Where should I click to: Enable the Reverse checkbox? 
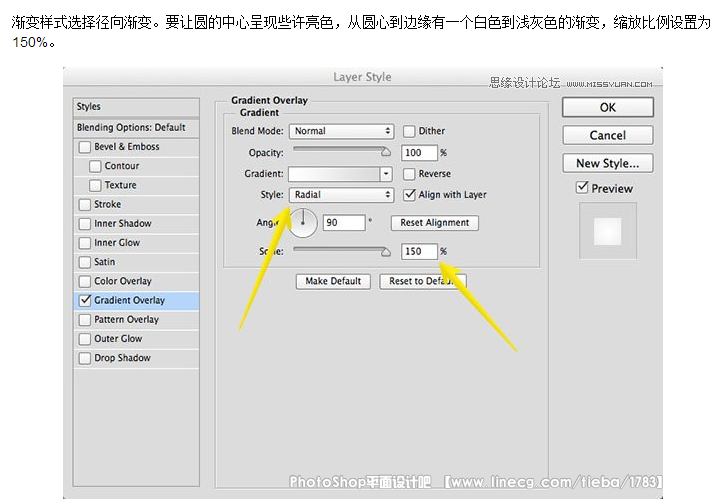pyautogui.click(x=409, y=174)
